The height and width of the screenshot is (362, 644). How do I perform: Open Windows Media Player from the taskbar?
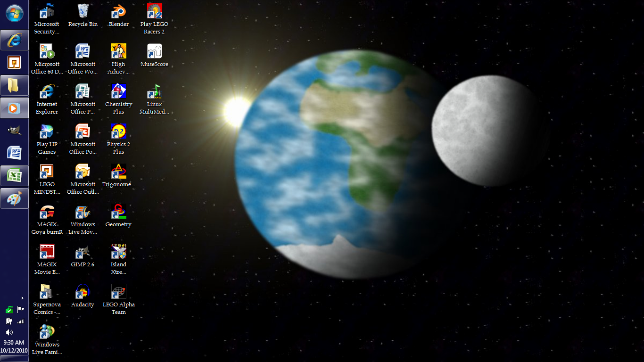click(x=14, y=108)
